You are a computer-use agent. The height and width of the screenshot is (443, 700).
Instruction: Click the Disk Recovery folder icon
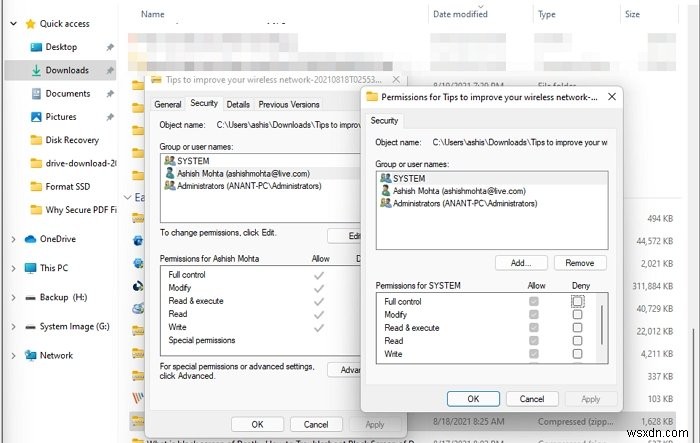tap(36, 140)
